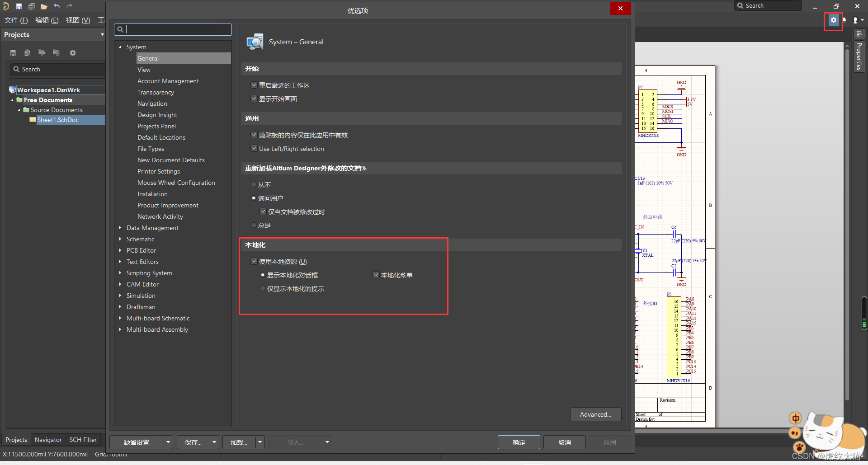868x465 pixels.
Task: Expand the Text Editors tree node
Action: 120,262
